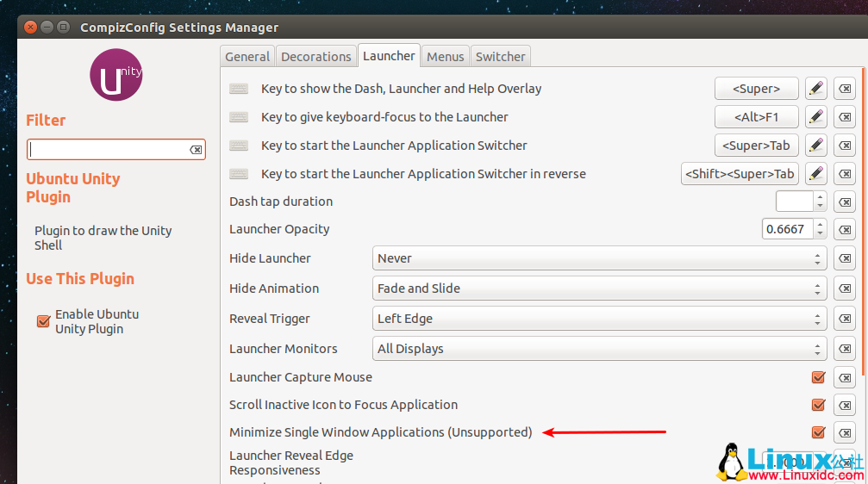The height and width of the screenshot is (484, 868).
Task: Switch to the Decorations tab
Action: 316,57
